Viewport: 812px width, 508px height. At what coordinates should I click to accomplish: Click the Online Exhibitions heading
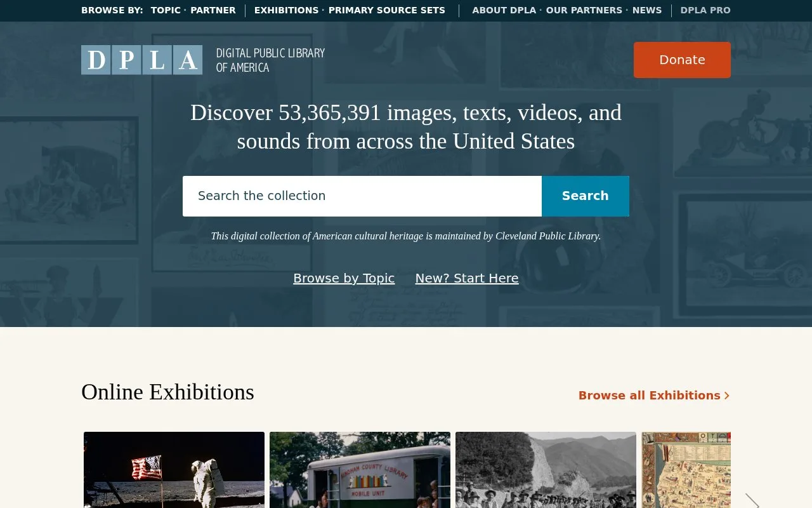(167, 392)
